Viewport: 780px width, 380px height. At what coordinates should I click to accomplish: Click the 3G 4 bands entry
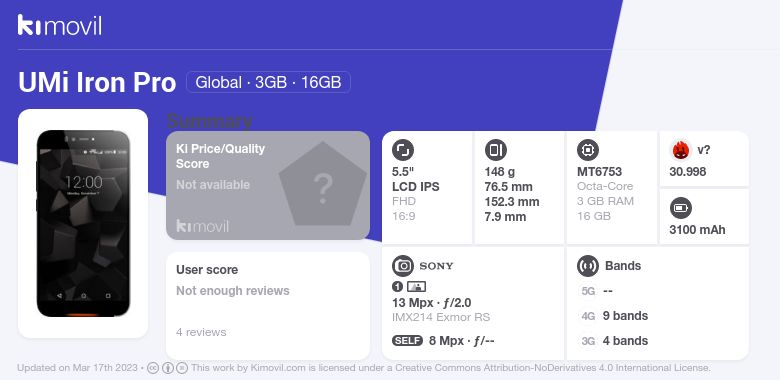click(615, 341)
